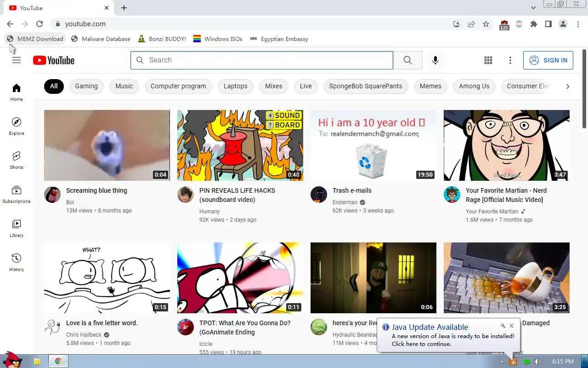Open the YouTube hamburger guide menu
Screen dimensions: 588x368
17,60
